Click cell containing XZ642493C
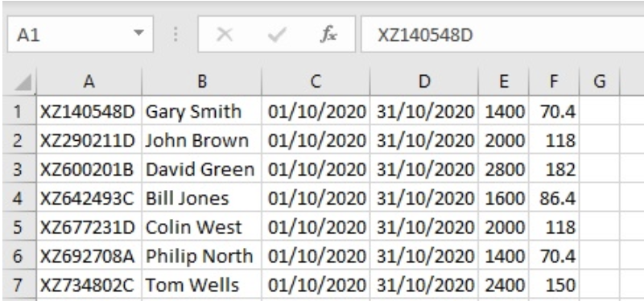Viewport: 644px width, 301px height. coord(89,198)
